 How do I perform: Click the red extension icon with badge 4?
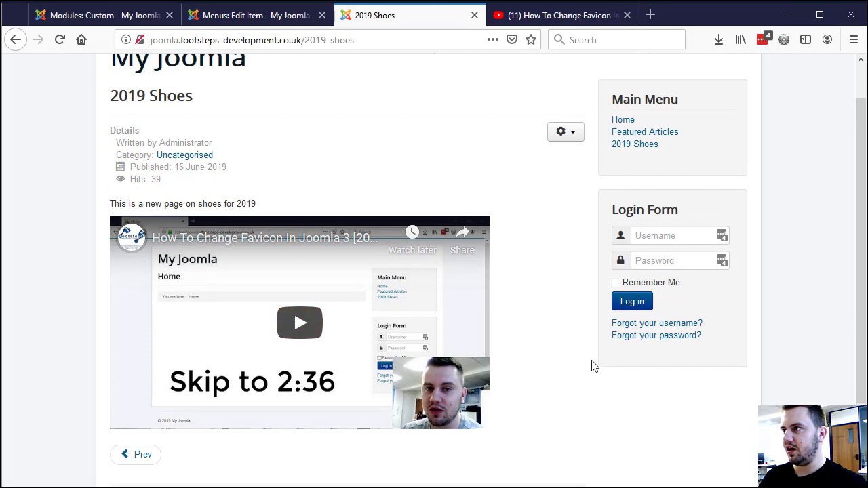763,39
